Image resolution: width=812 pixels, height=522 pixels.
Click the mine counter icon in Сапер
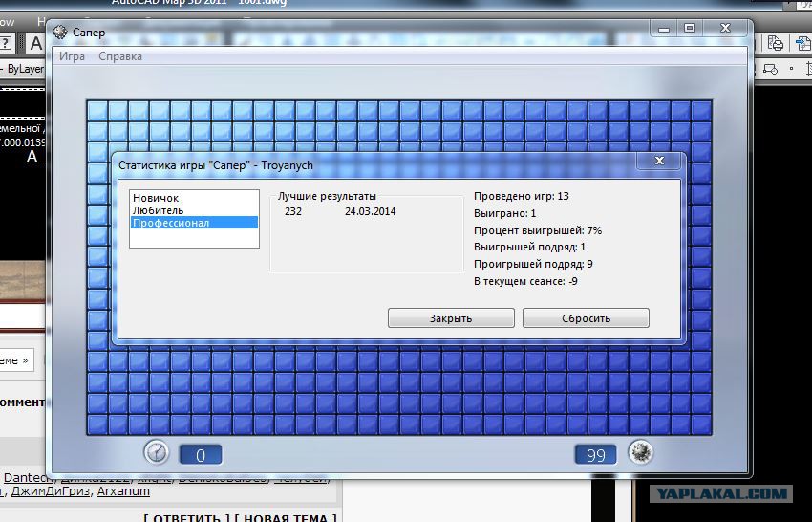tap(641, 452)
